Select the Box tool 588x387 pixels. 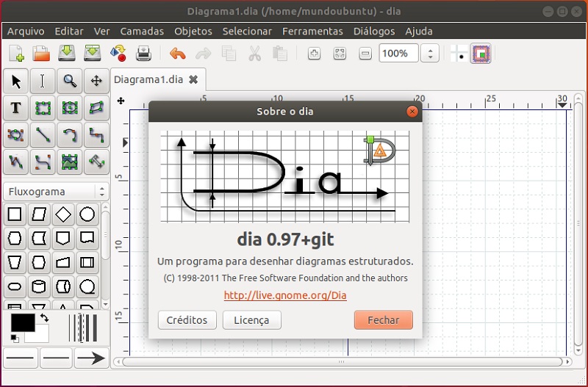point(43,108)
